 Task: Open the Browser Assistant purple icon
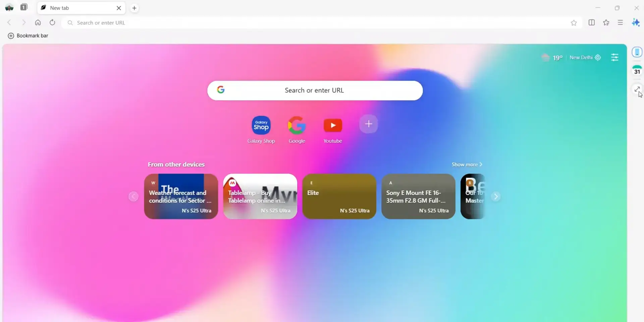point(636,22)
